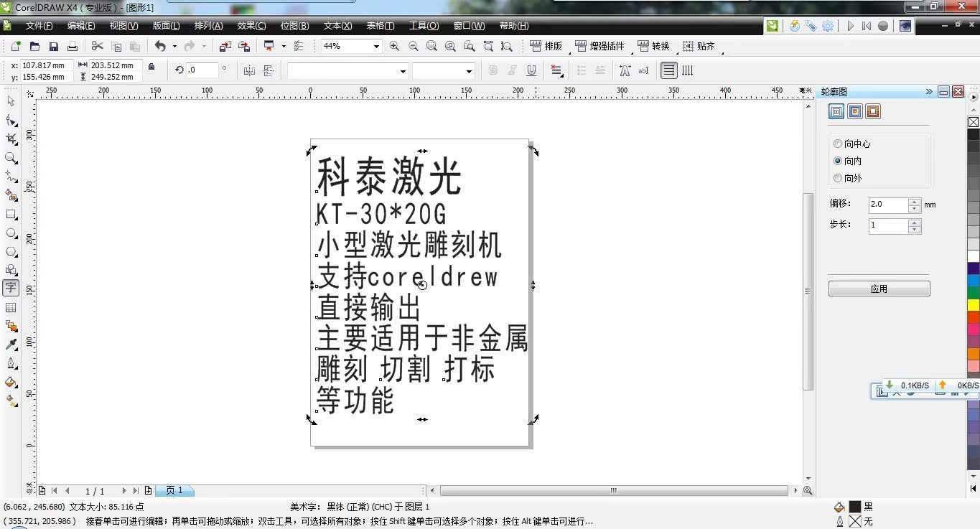This screenshot has height=529, width=980.
Task: Select the Text tool 字
Action: click(x=11, y=288)
